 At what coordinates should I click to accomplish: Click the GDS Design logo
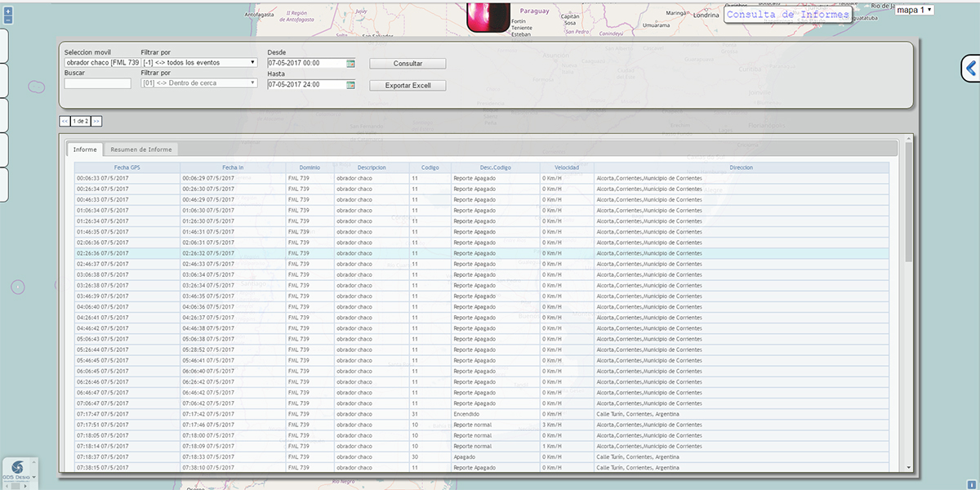coord(17,470)
